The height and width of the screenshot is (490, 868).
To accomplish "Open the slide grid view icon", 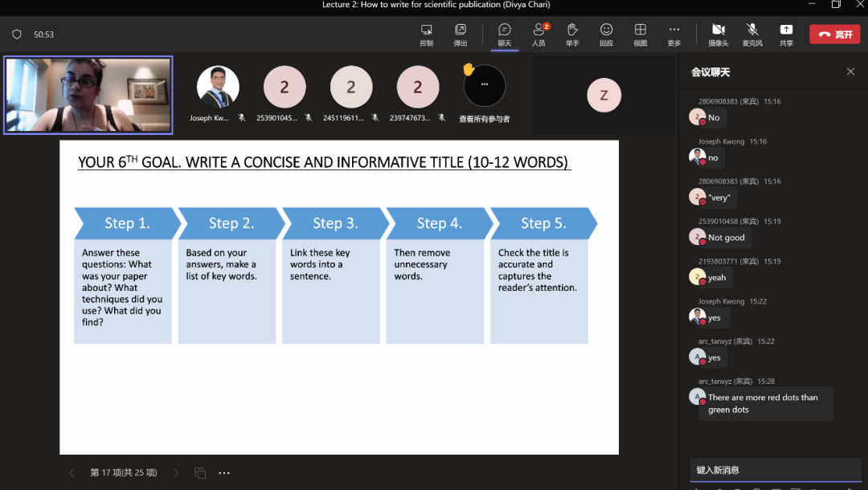I will pos(200,473).
